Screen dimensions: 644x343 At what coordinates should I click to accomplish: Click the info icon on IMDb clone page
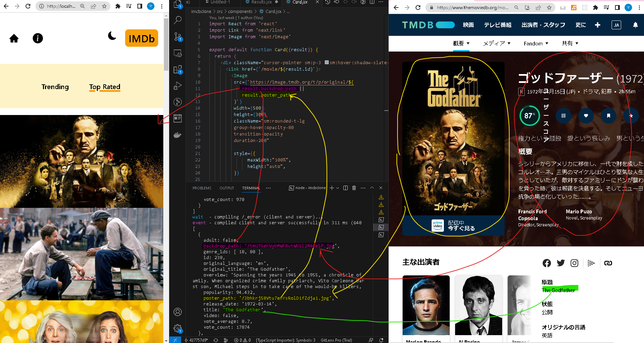tap(38, 38)
